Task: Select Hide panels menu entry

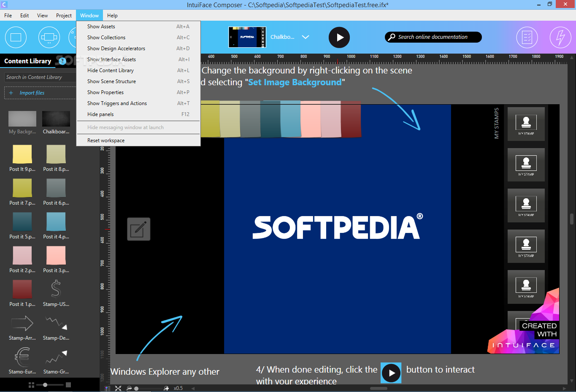Action: pos(138,114)
